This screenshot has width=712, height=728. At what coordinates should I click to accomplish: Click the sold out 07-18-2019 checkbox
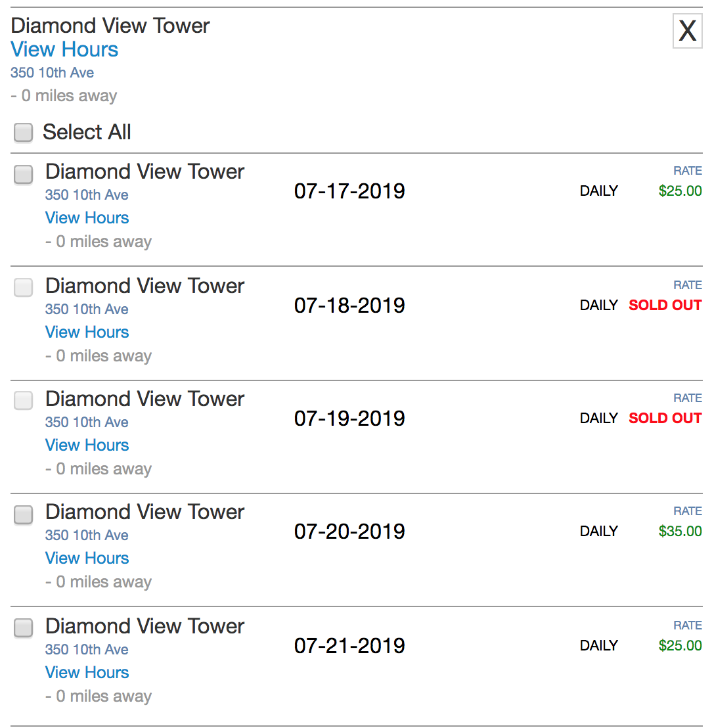(x=23, y=287)
